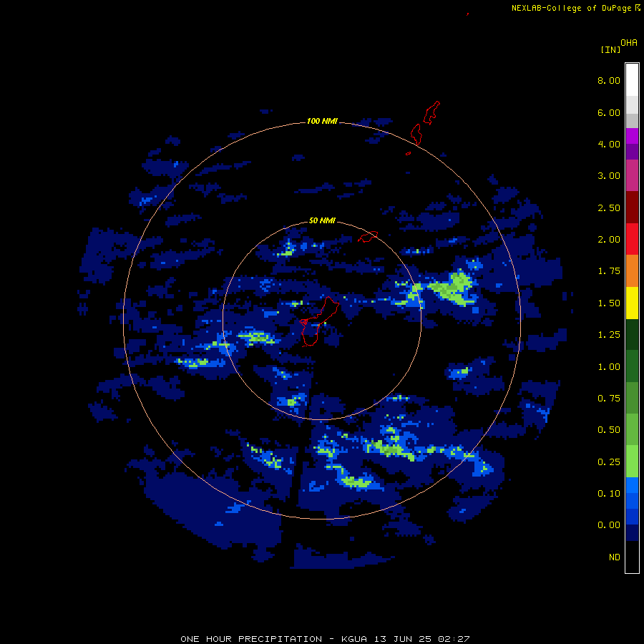The height and width of the screenshot is (644, 644).
Task: Pick the navy swatch beside 0.00
Action: point(632,532)
